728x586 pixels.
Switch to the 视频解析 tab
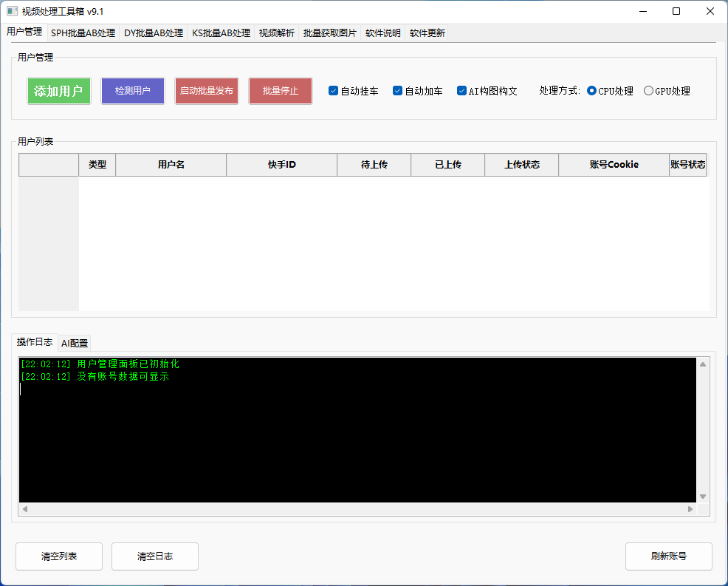click(x=277, y=33)
